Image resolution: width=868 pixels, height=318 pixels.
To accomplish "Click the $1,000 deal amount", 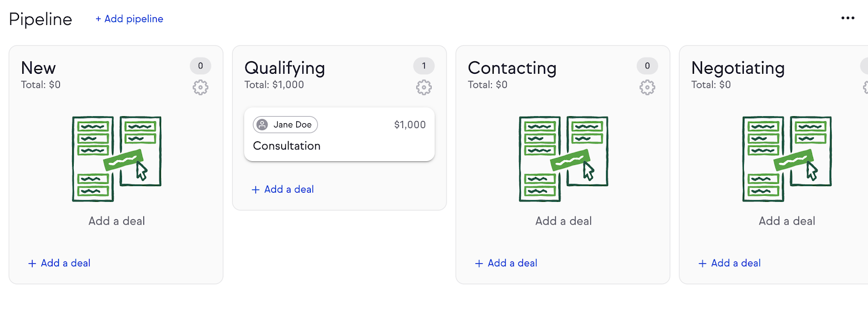I will pyautogui.click(x=410, y=125).
